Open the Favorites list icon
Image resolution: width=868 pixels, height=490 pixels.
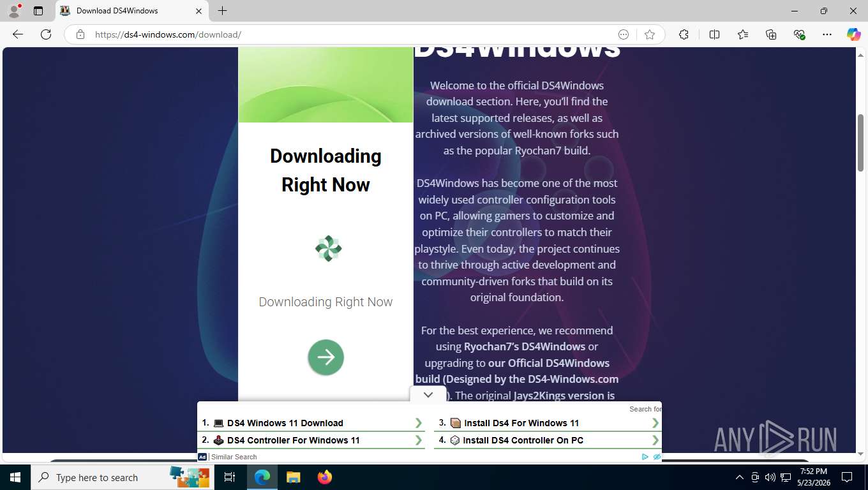point(743,34)
